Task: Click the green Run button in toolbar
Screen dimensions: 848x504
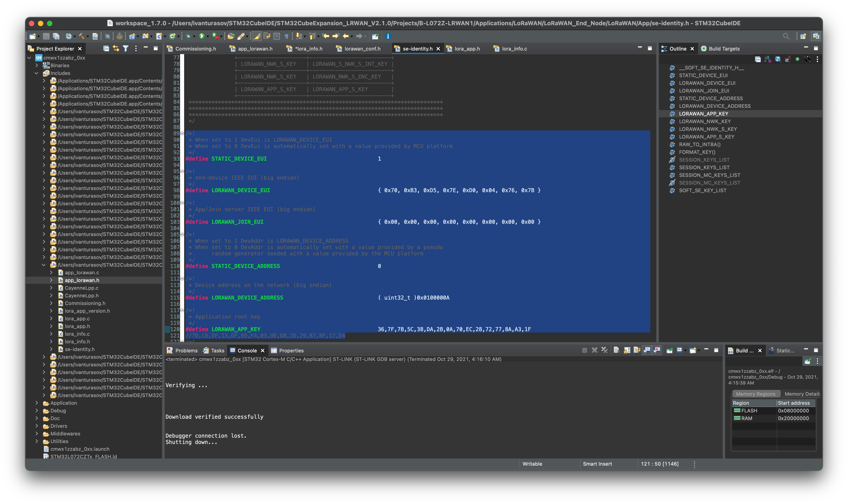Action: (202, 36)
